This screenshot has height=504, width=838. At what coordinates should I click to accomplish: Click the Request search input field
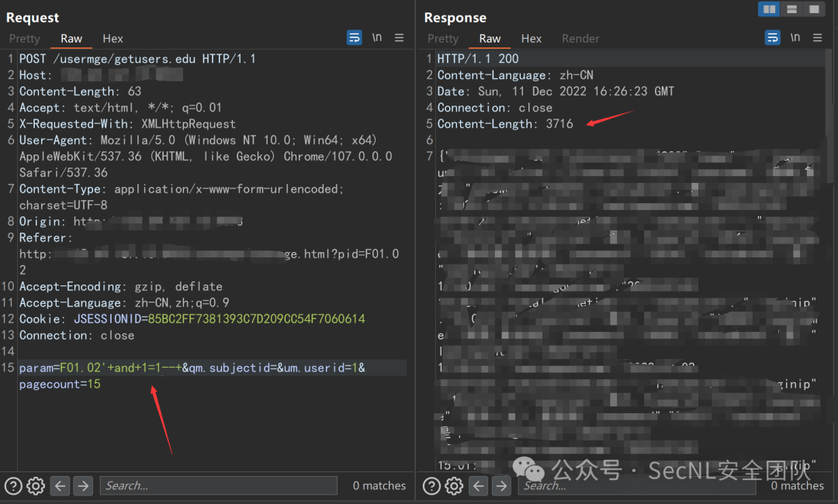(x=218, y=486)
